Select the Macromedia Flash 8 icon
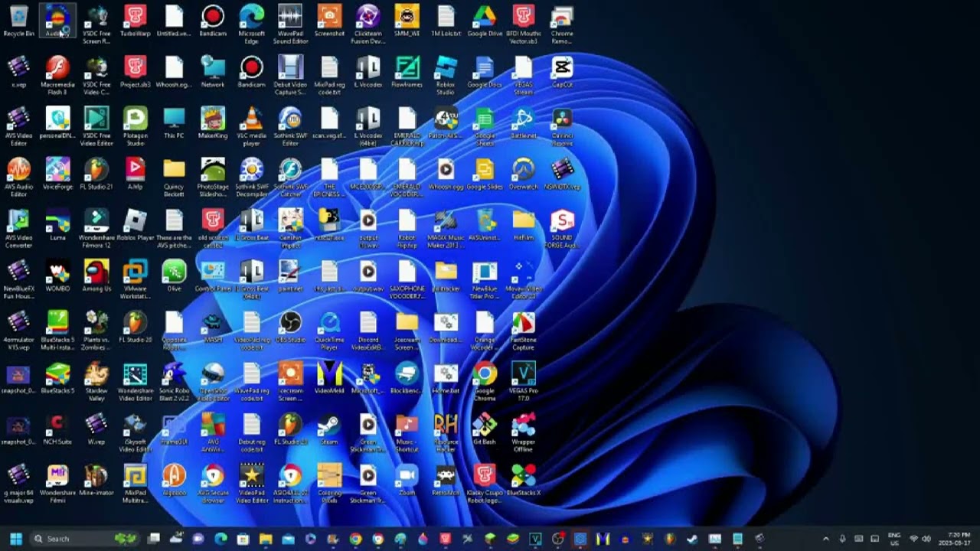This screenshot has width=980, height=551. (x=57, y=75)
